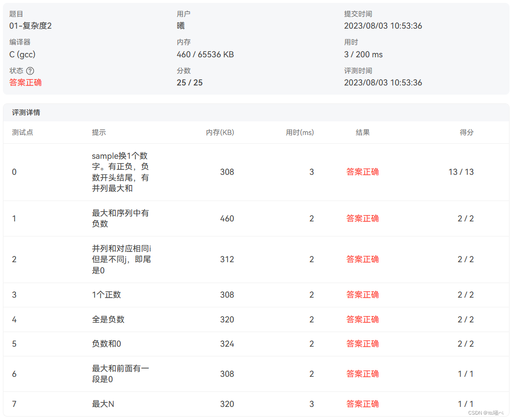Sort the table by 用时(ms) column

pyautogui.click(x=299, y=132)
